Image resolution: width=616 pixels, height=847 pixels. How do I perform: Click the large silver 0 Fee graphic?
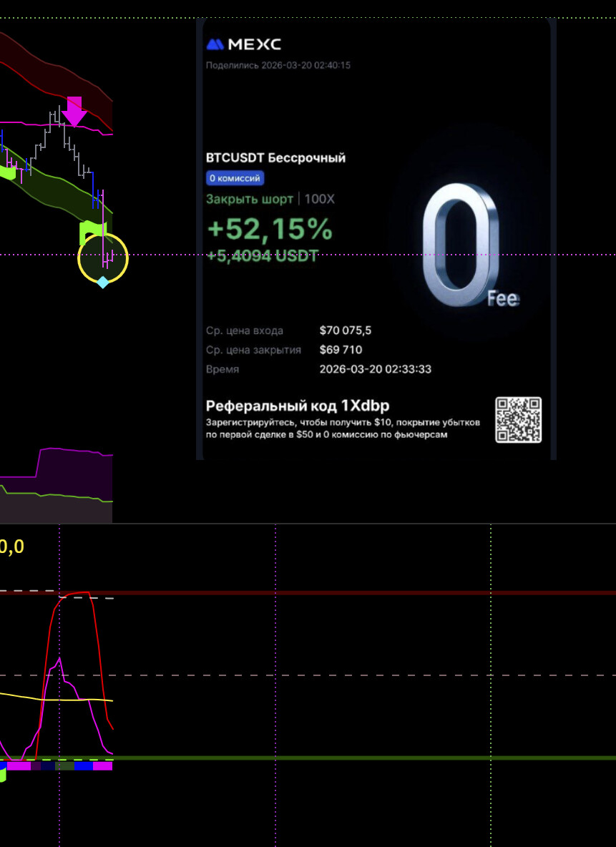460,245
